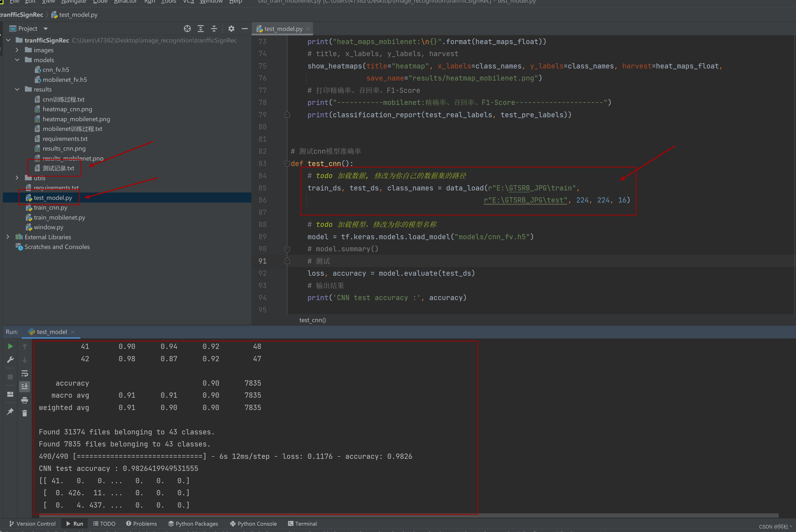Viewport: 796px width, 532px height.
Task: Click the restore layout icon in Run panel
Action: (10, 394)
